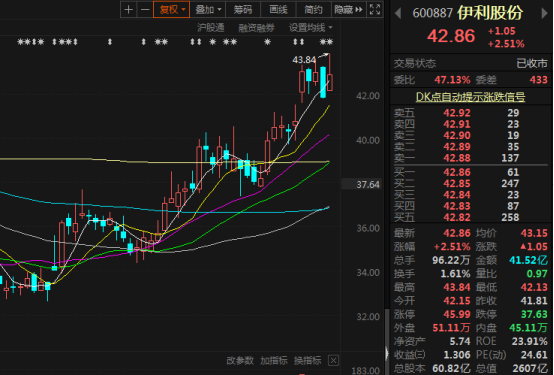This screenshot has width=554, height=375.
Task: Go to previous stock arrow
Action: click(398, 14)
